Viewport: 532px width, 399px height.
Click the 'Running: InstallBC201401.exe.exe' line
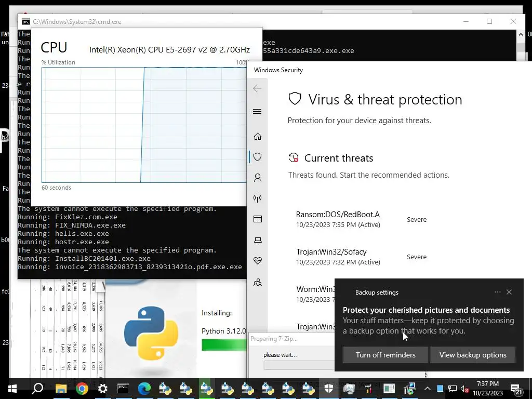point(84,259)
